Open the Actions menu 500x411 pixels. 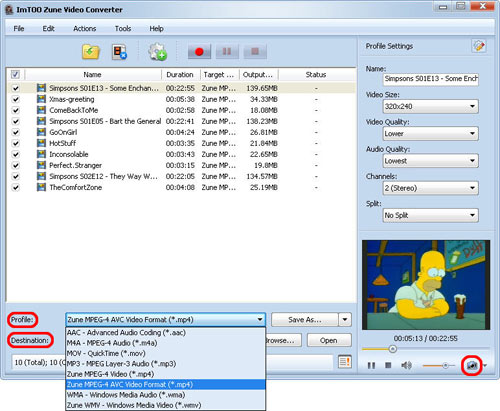[x=84, y=29]
